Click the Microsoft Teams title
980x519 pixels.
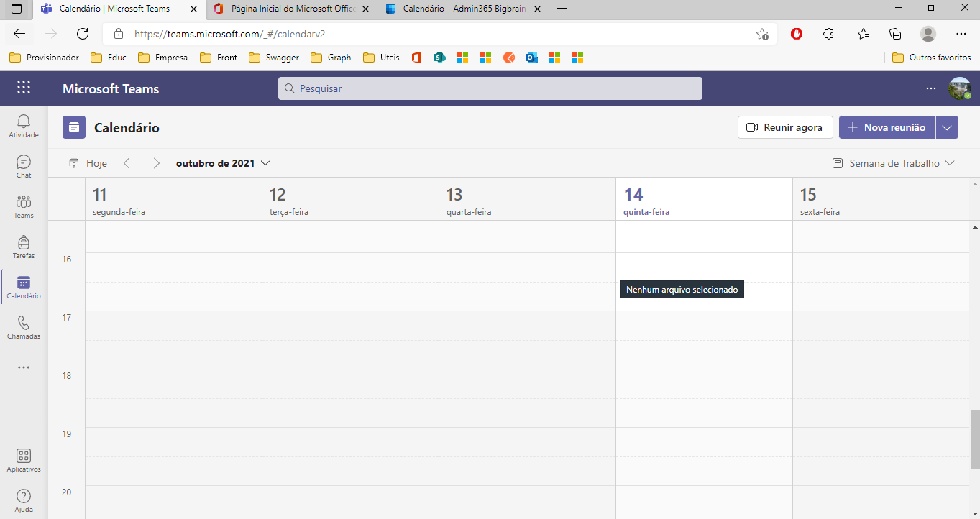[111, 88]
